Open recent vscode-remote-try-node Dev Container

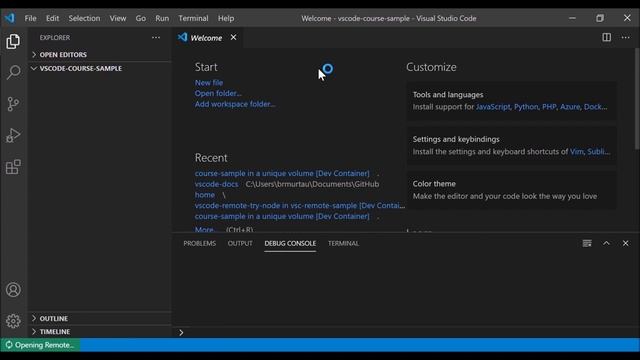(x=300, y=205)
